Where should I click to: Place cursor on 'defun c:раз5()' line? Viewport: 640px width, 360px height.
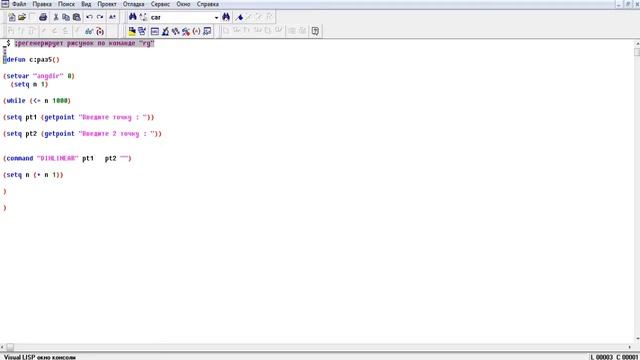tap(31, 60)
